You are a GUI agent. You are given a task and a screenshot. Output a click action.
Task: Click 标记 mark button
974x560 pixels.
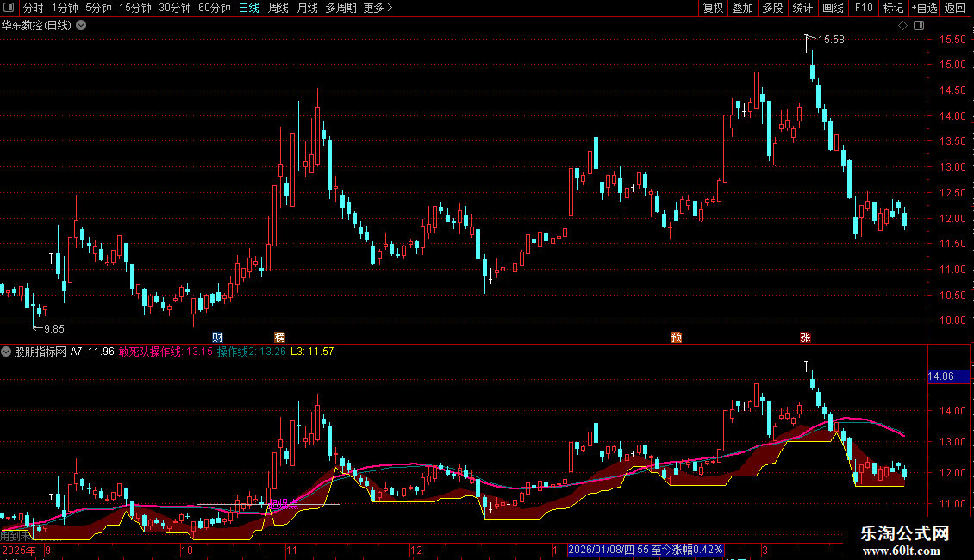(893, 8)
